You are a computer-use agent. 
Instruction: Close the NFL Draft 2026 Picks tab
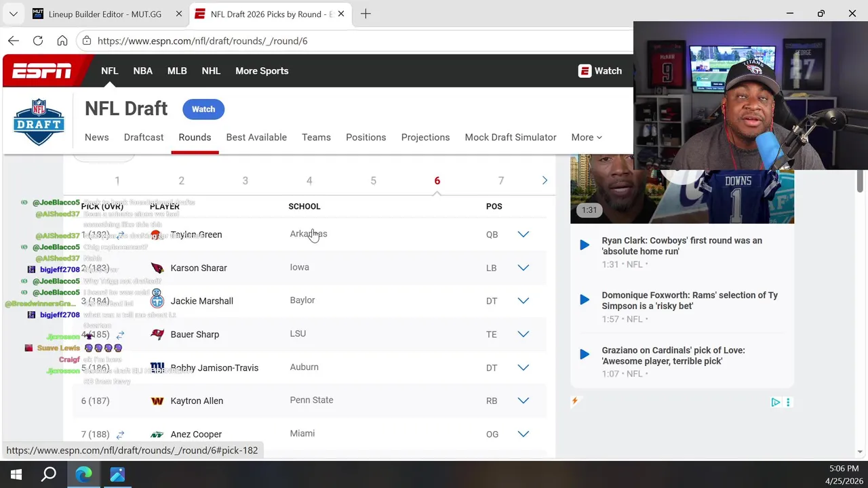[340, 14]
